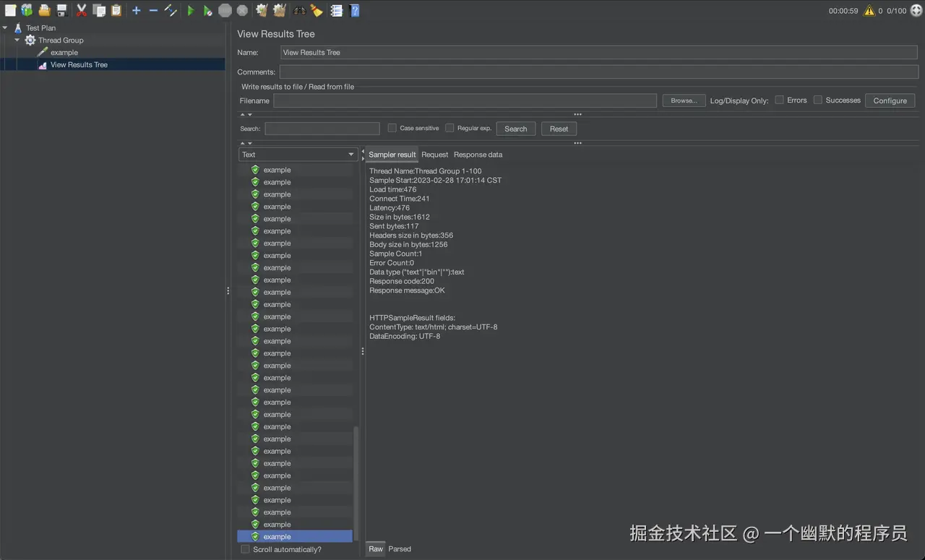Click the 'Load time:476' line
The image size is (925, 560).
pos(393,189)
